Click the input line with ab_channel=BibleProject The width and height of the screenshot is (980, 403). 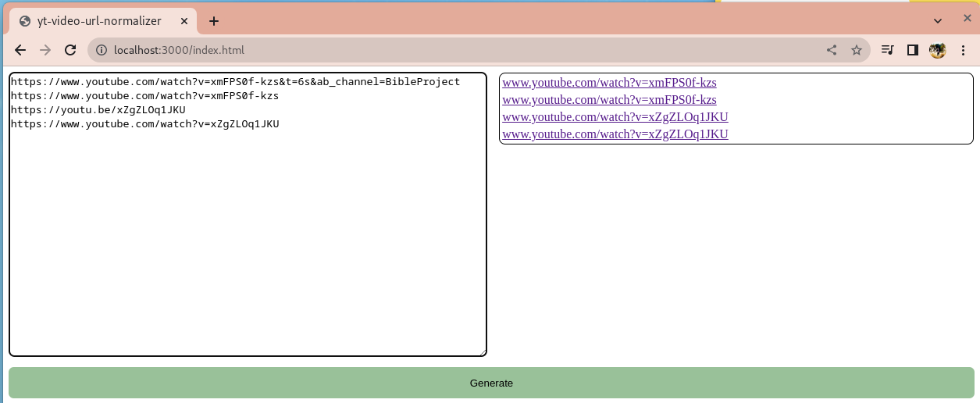(x=235, y=81)
